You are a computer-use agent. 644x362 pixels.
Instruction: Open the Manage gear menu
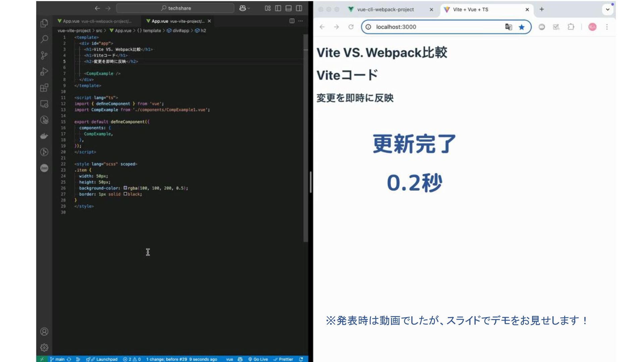click(44, 348)
